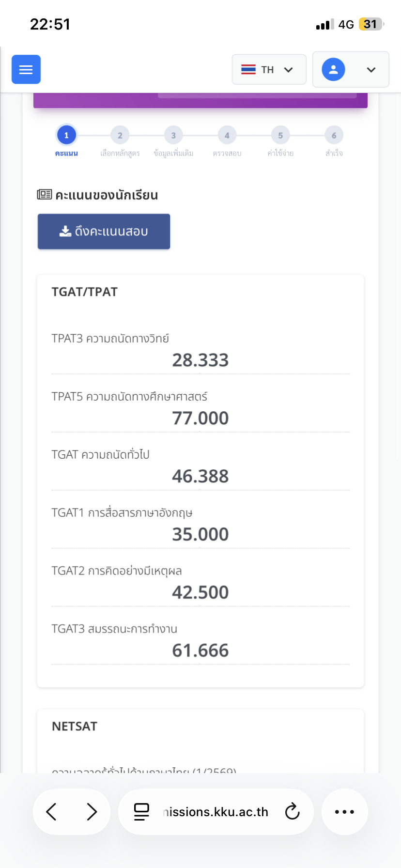Go to step 6 สำเร็จ
The height and width of the screenshot is (868, 401).
click(x=334, y=136)
